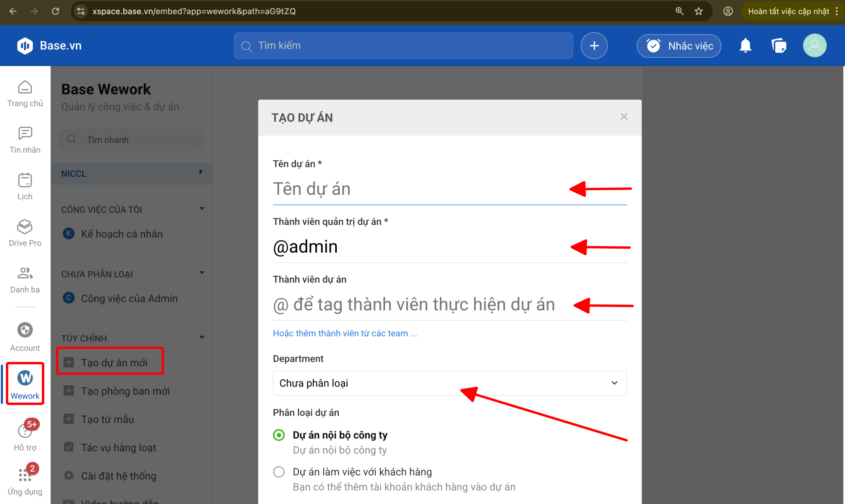Collapse the CÔNG VIỆC CỦA TÔI section
The width and height of the screenshot is (845, 504).
click(x=202, y=208)
